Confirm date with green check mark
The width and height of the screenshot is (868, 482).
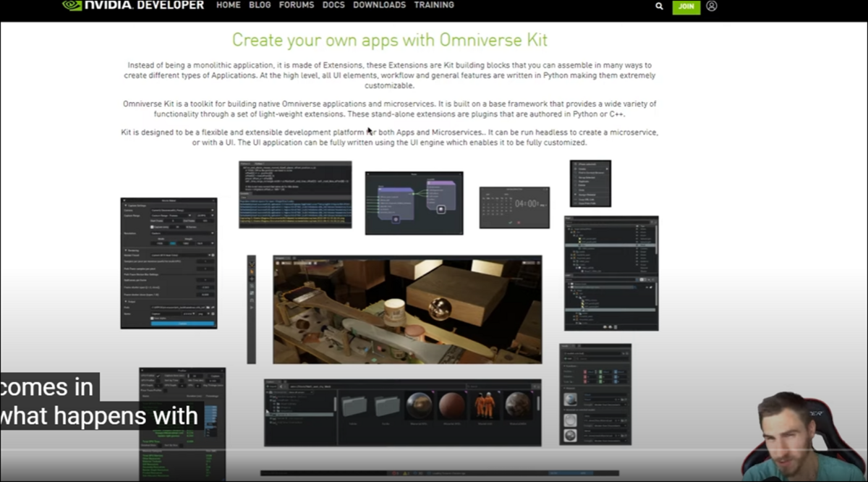click(509, 222)
